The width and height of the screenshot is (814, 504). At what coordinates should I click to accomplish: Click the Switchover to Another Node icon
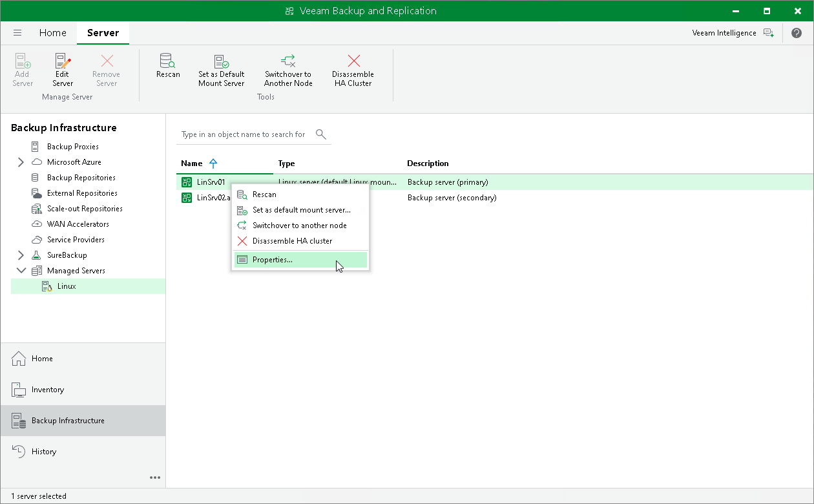point(287,68)
